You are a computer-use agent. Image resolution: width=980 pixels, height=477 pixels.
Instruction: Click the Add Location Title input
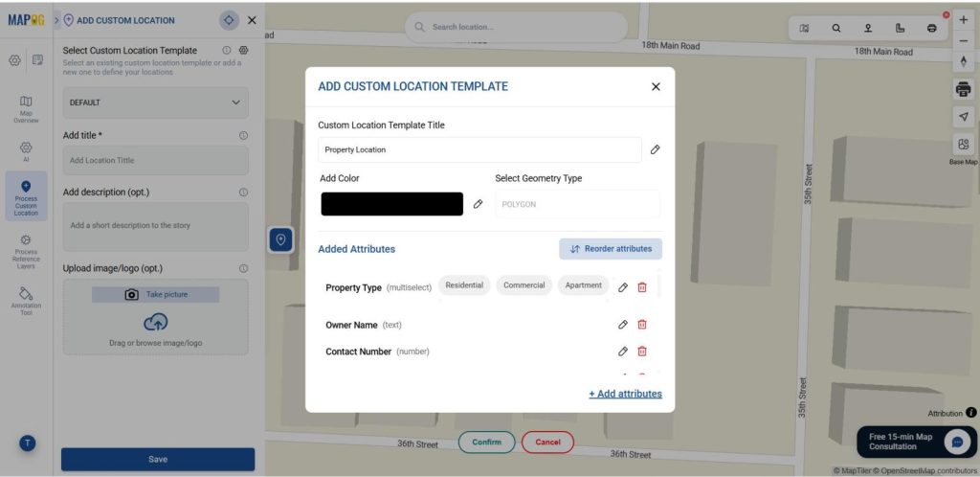click(156, 161)
